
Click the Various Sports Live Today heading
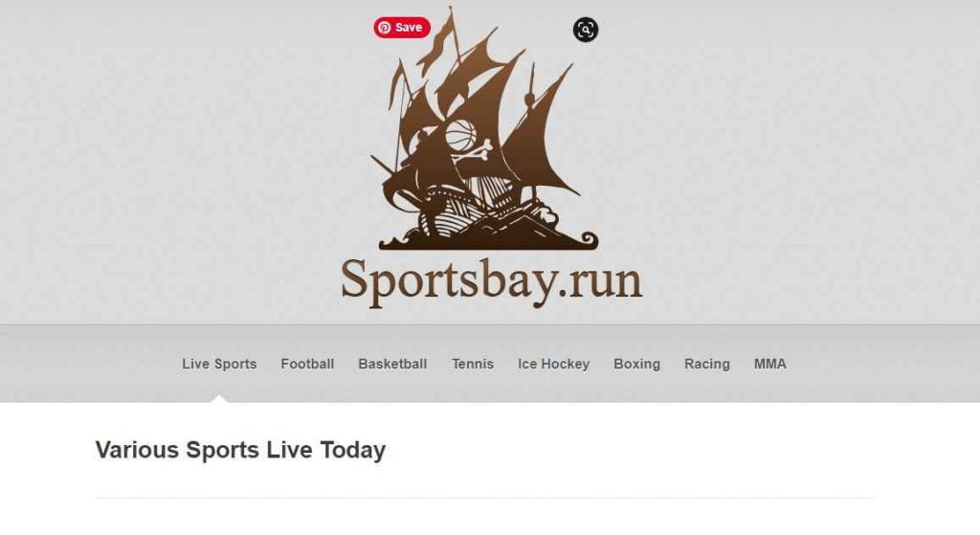point(240,450)
